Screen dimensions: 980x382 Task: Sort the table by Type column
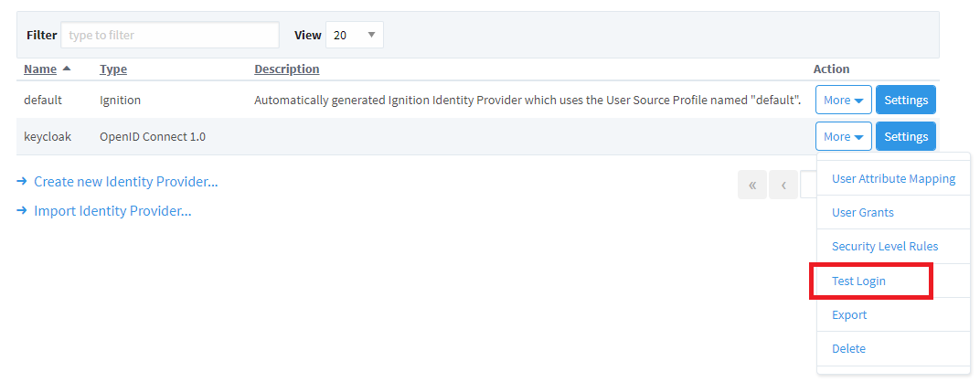pos(113,69)
